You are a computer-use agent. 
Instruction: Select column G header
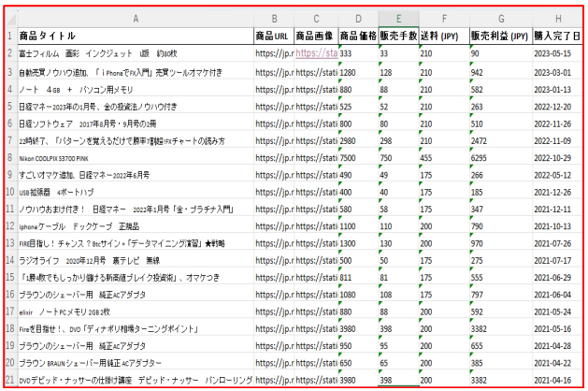(x=501, y=19)
